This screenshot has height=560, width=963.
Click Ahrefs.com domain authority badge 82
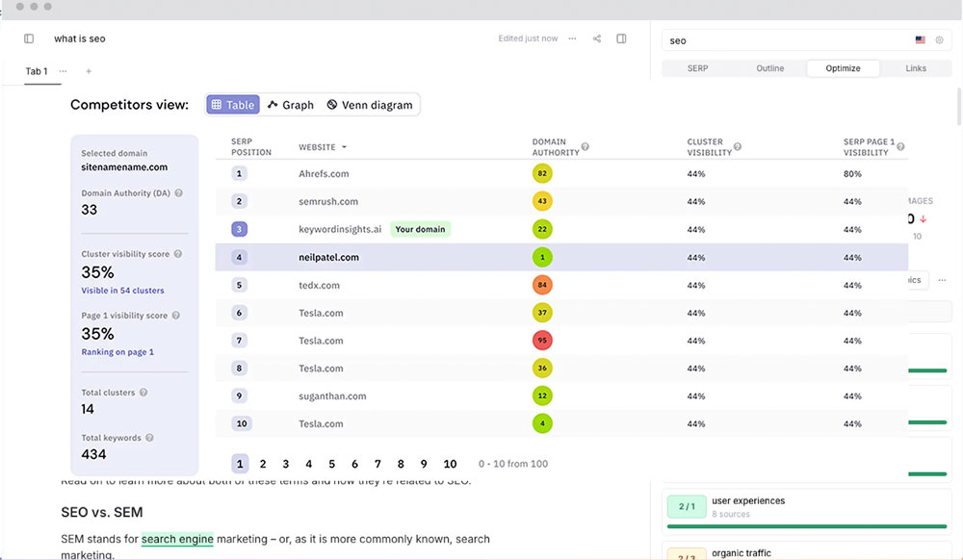coord(542,173)
